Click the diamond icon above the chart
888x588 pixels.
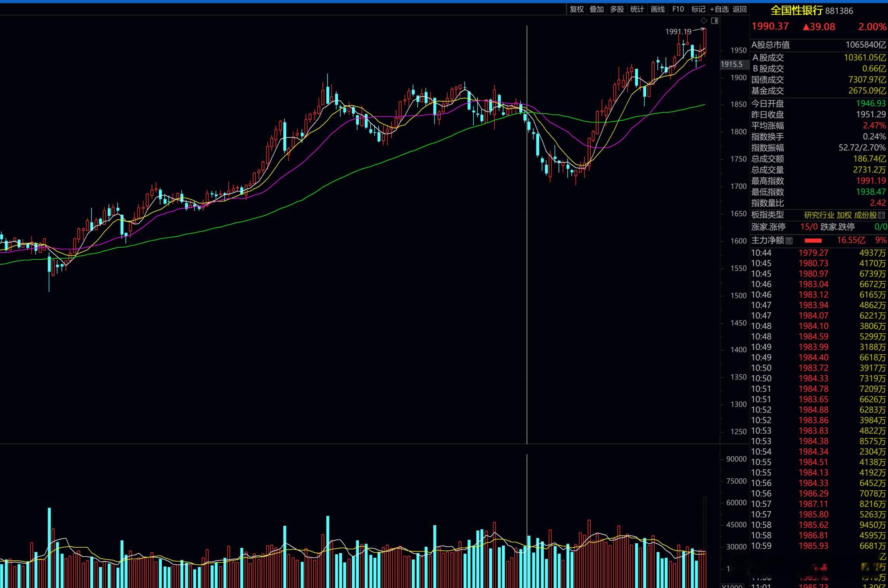[x=704, y=21]
